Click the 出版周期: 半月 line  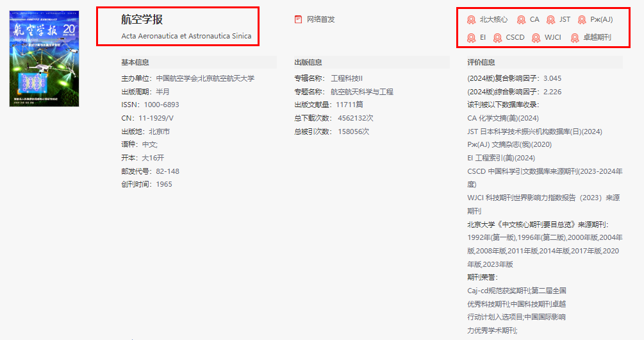(x=145, y=92)
